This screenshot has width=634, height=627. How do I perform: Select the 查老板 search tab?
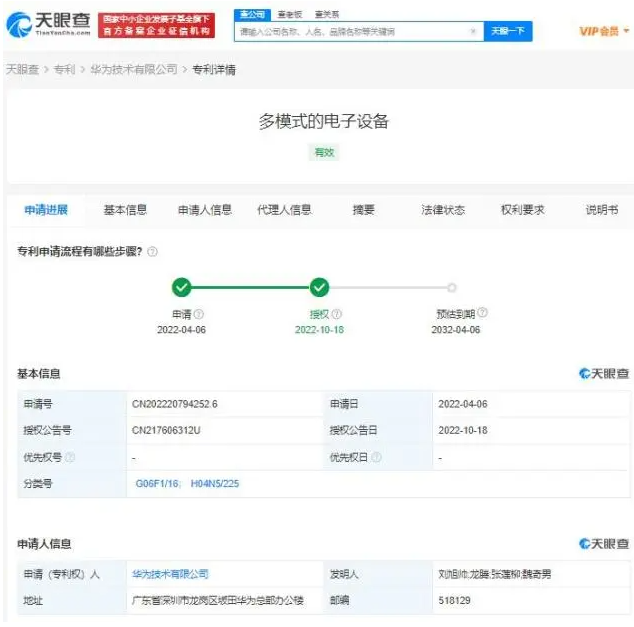coord(290,15)
